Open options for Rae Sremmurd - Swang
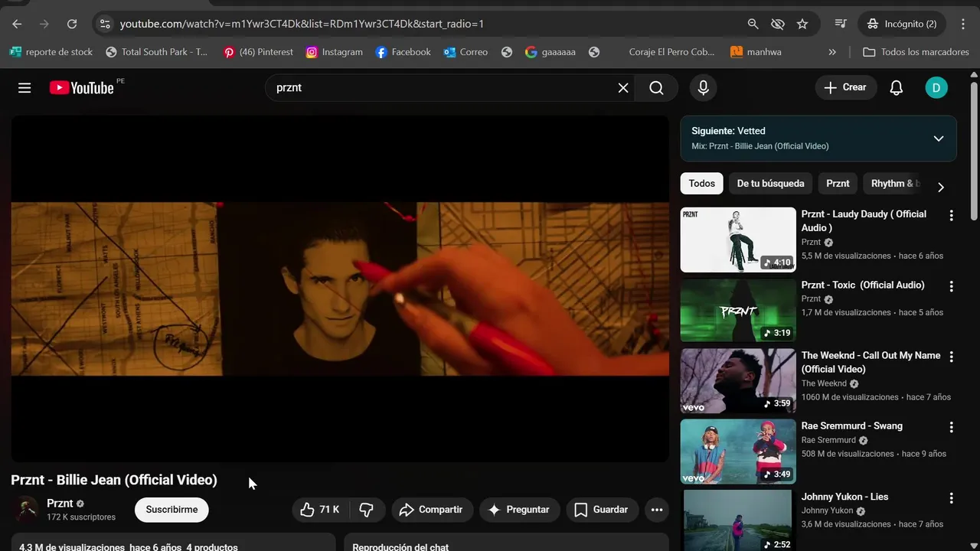 pyautogui.click(x=952, y=428)
